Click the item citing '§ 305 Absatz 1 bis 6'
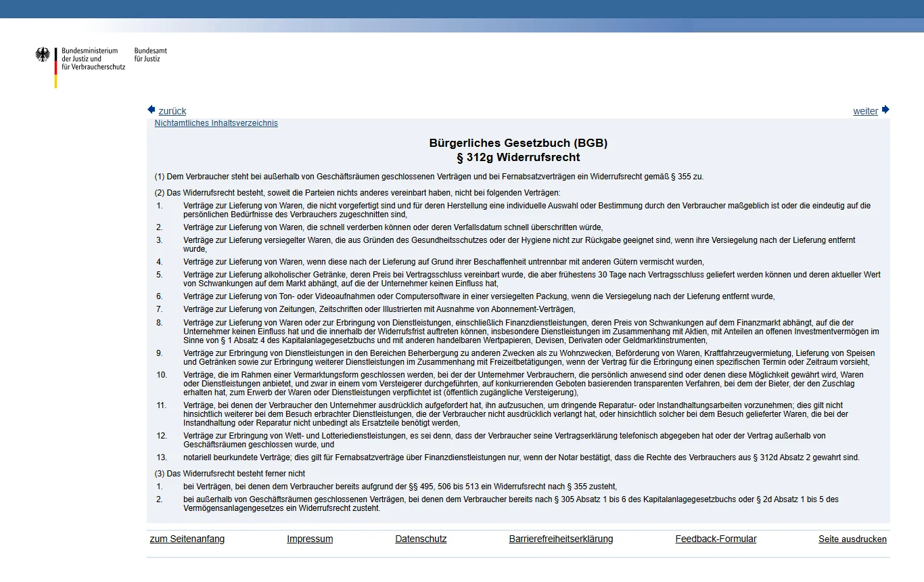The width and height of the screenshot is (924, 582). click(x=511, y=504)
